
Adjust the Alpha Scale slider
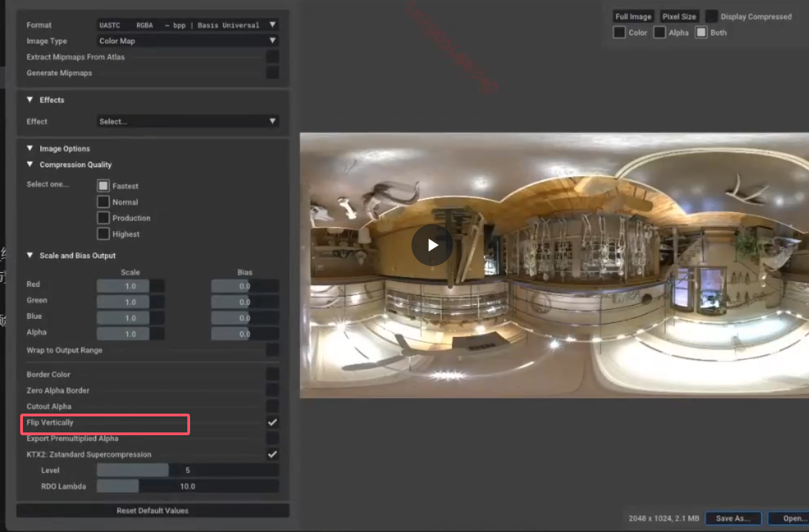pos(130,334)
